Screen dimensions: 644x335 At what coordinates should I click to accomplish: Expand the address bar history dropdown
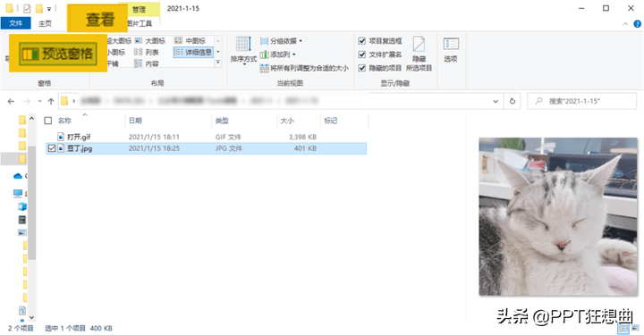pyautogui.click(x=496, y=101)
